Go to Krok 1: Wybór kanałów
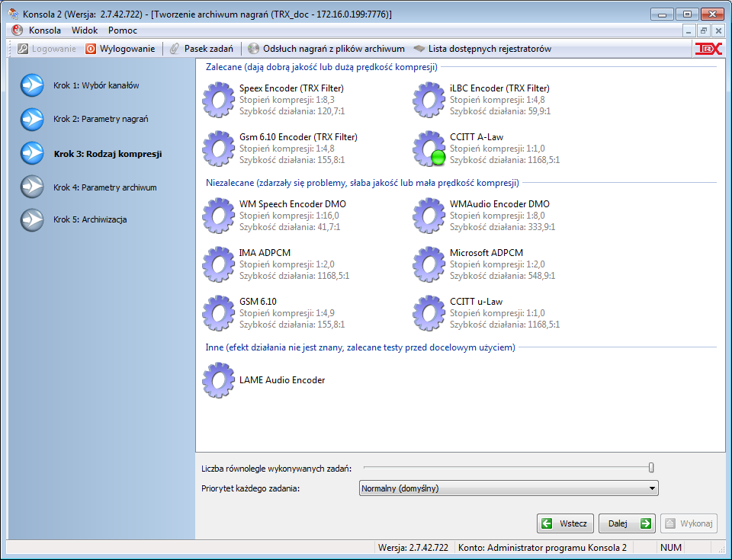732x560 pixels. (x=96, y=85)
